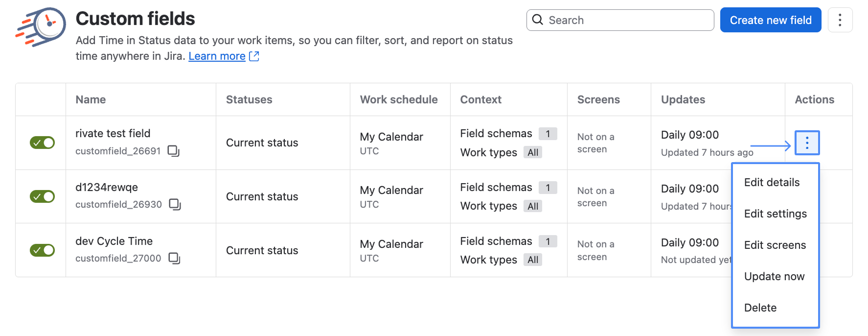Click the Create new field button
Image resolution: width=868 pixels, height=336 pixels.
click(771, 20)
